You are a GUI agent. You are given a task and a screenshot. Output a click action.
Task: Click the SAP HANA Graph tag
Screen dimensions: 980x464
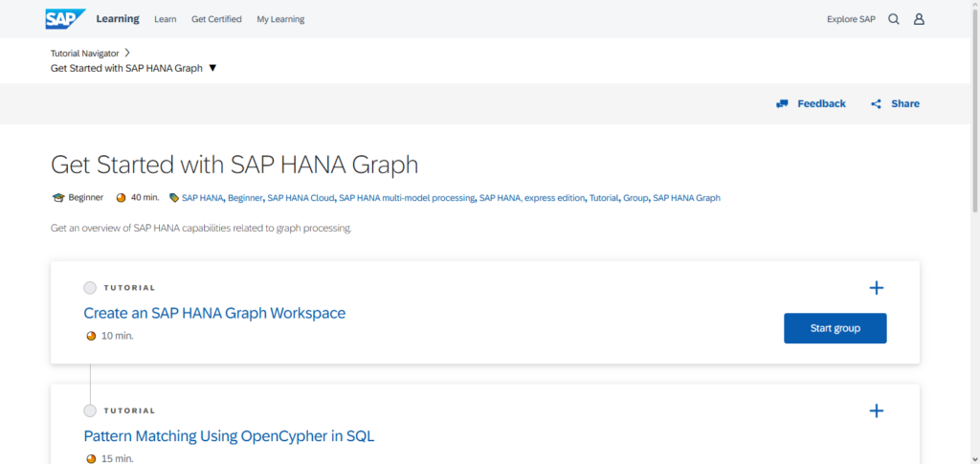(x=687, y=198)
